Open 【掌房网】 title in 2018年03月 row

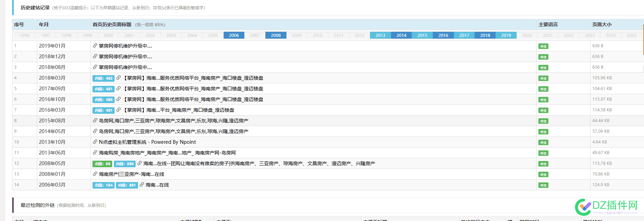pyautogui.click(x=193, y=78)
